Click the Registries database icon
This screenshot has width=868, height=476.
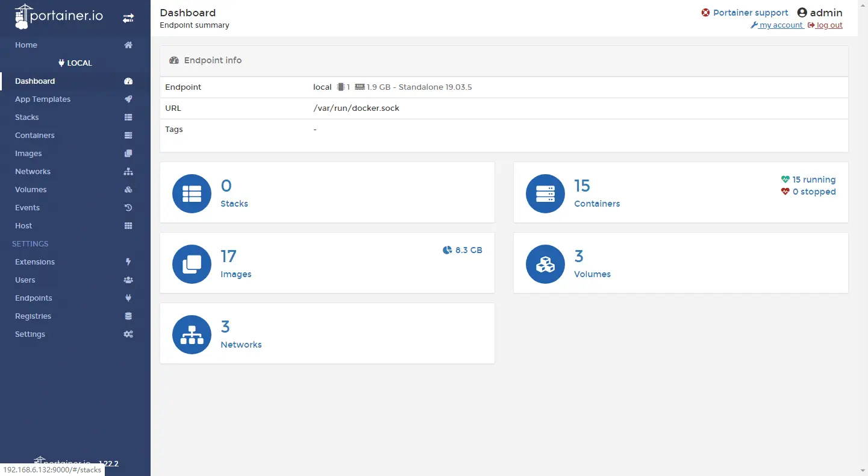pos(128,316)
